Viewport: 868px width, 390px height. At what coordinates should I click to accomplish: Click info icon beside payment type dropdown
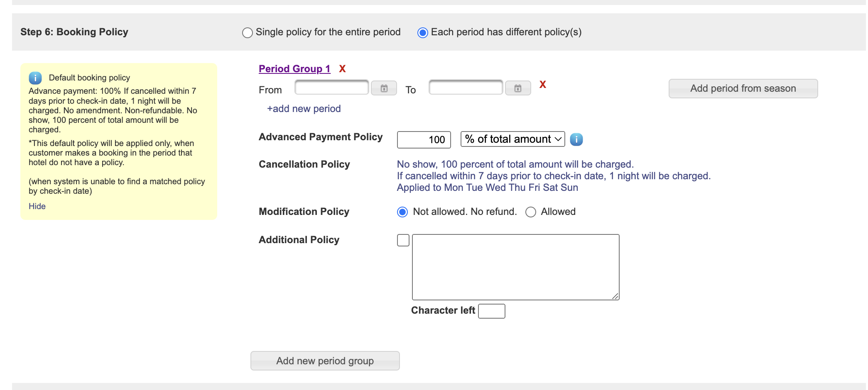point(576,139)
